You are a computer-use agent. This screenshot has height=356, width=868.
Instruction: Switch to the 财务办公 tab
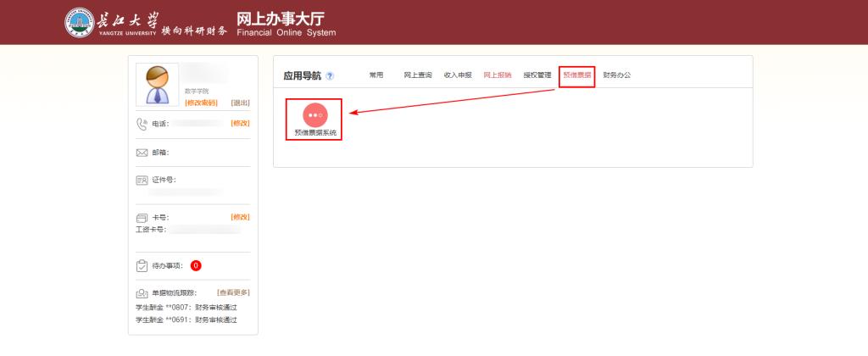pos(617,75)
